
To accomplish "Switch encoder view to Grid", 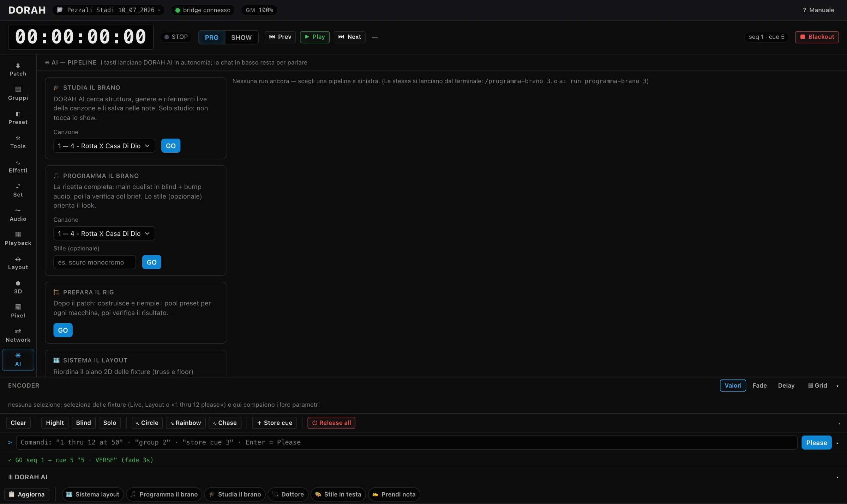I will tap(817, 385).
